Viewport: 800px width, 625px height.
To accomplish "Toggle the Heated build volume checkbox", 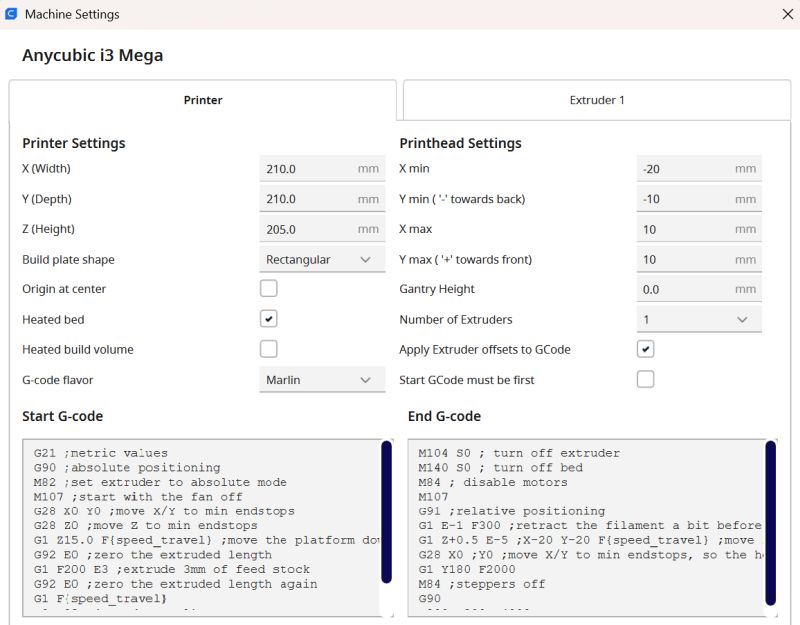I will click(269, 349).
